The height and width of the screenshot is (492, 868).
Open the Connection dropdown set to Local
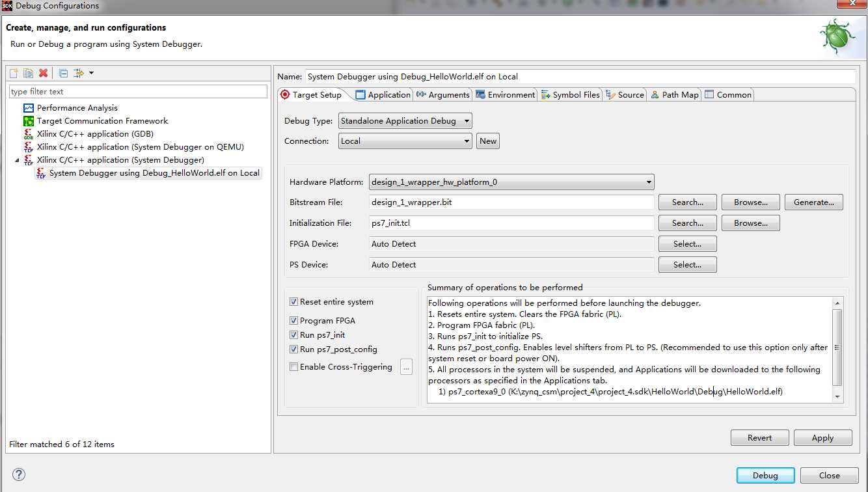pos(405,141)
